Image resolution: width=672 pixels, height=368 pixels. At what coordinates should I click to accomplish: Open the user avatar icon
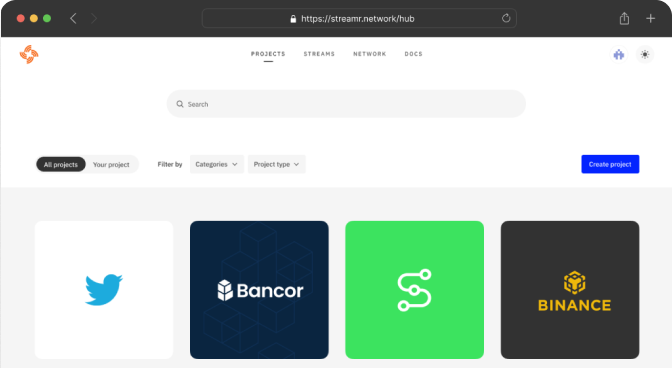tap(619, 54)
